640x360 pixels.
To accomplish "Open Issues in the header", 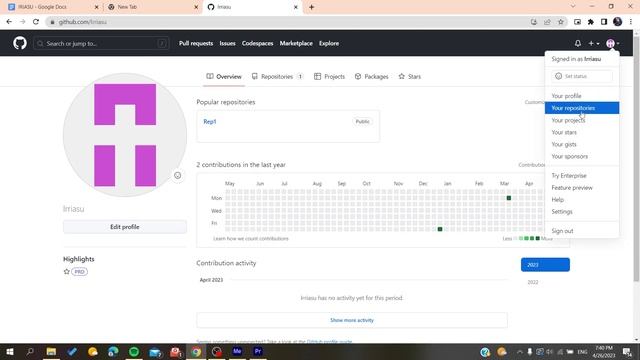I will coord(227,43).
